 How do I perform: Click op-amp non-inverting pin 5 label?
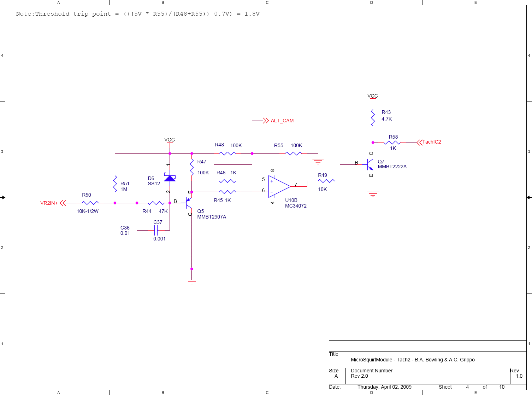(263, 179)
